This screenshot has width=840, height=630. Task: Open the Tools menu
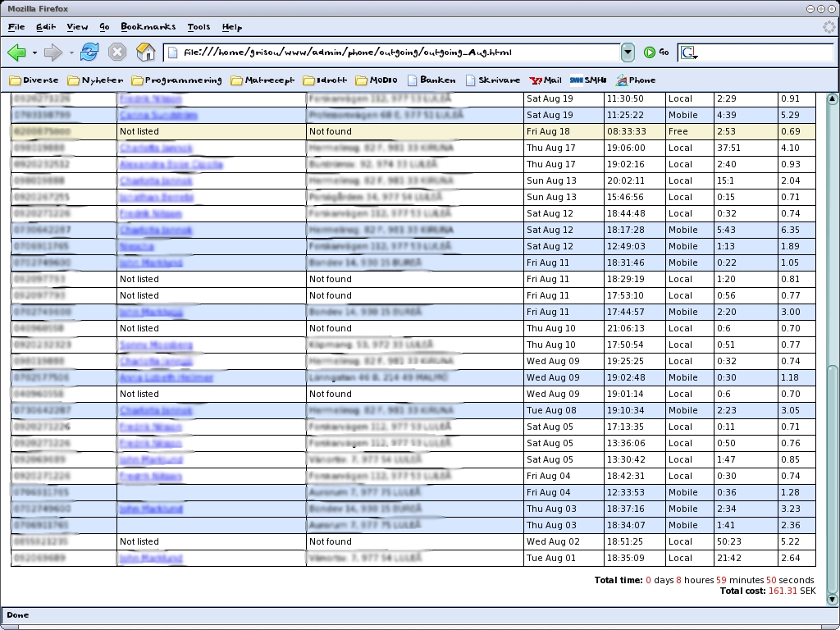click(199, 27)
